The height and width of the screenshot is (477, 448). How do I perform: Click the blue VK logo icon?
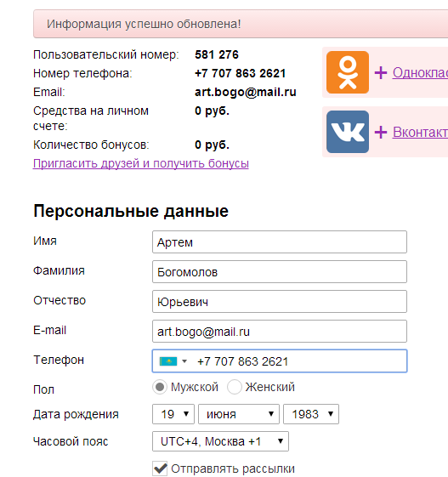348,132
